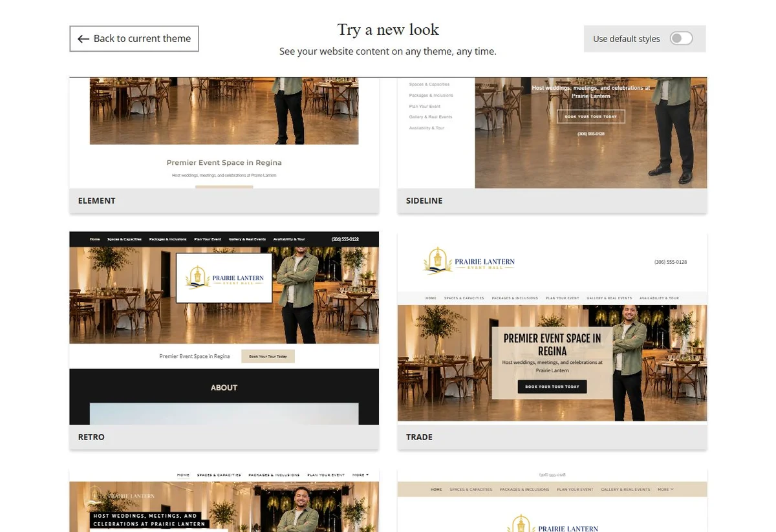Click Book Your Tour Today in Trade preview
The height and width of the screenshot is (532, 776).
[x=552, y=387]
